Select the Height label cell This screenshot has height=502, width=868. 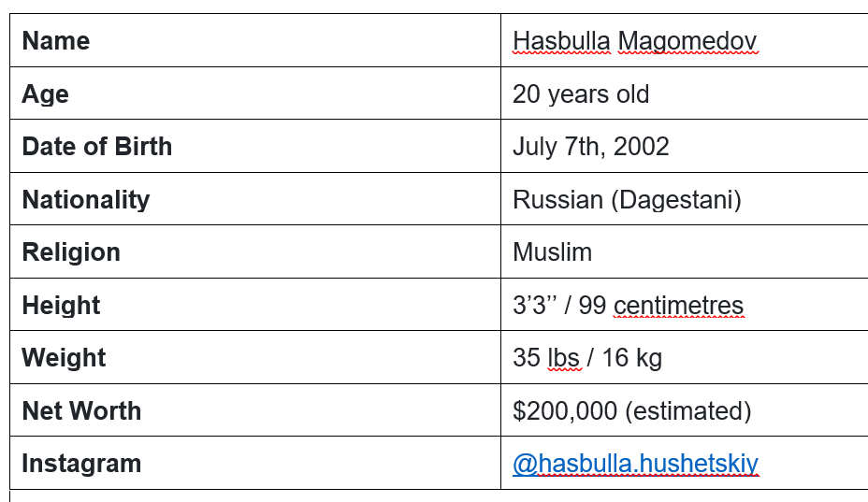point(255,305)
